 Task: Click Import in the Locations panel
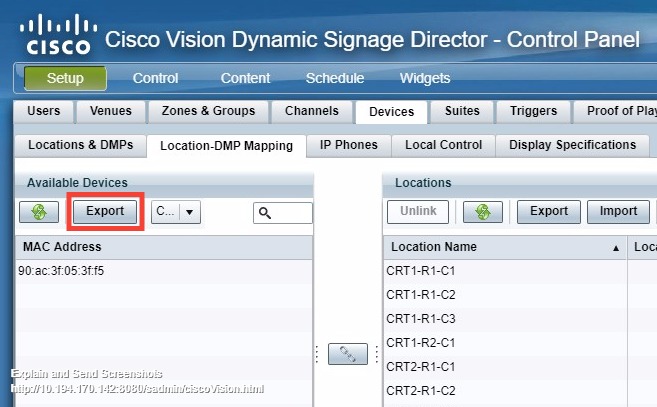coord(618,212)
